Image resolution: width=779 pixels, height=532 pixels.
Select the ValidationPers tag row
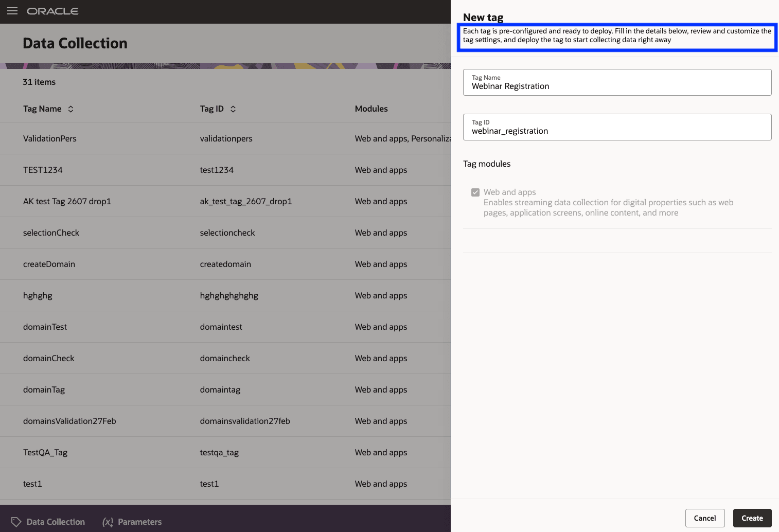pyautogui.click(x=225, y=138)
